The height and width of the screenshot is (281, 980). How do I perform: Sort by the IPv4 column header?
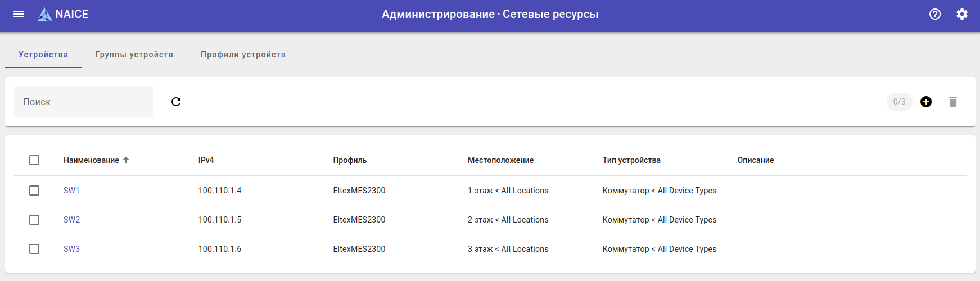pyautogui.click(x=206, y=160)
